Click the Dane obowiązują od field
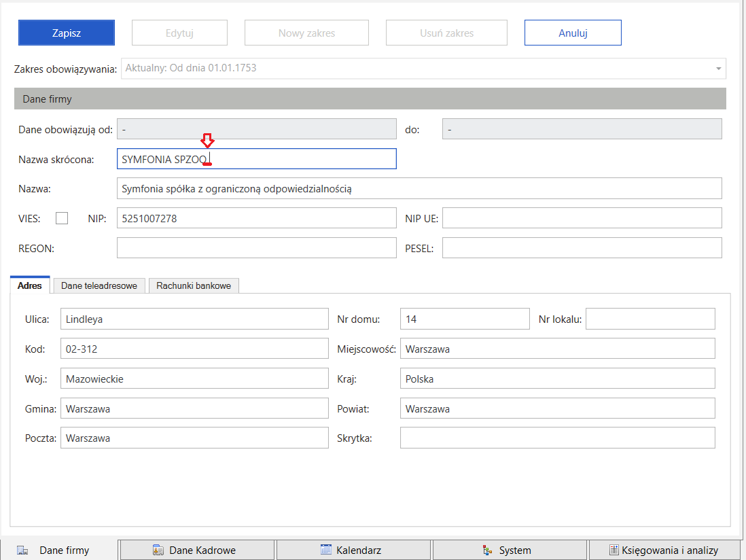 pos(256,129)
